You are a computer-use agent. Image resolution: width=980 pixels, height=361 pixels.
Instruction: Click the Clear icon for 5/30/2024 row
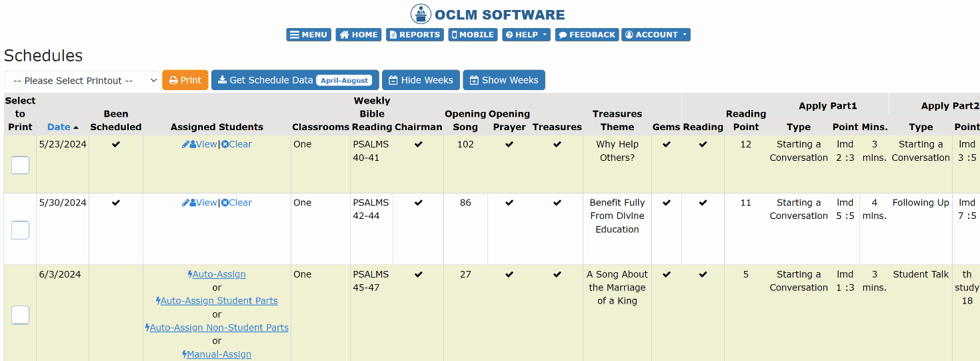tap(225, 203)
